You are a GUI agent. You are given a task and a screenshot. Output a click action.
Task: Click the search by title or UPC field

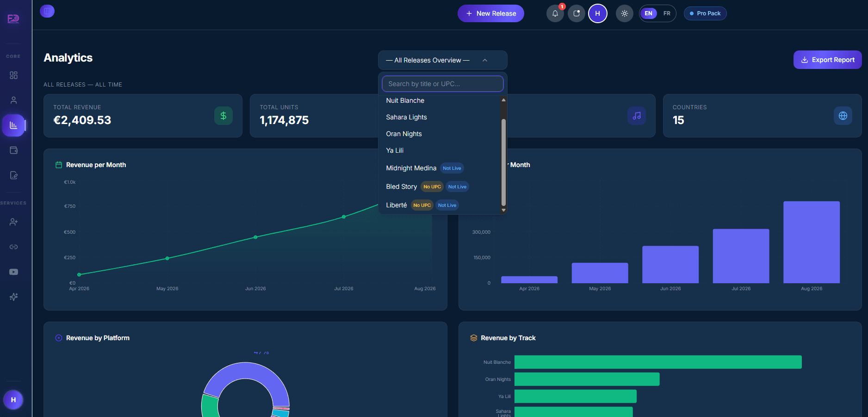pos(443,84)
